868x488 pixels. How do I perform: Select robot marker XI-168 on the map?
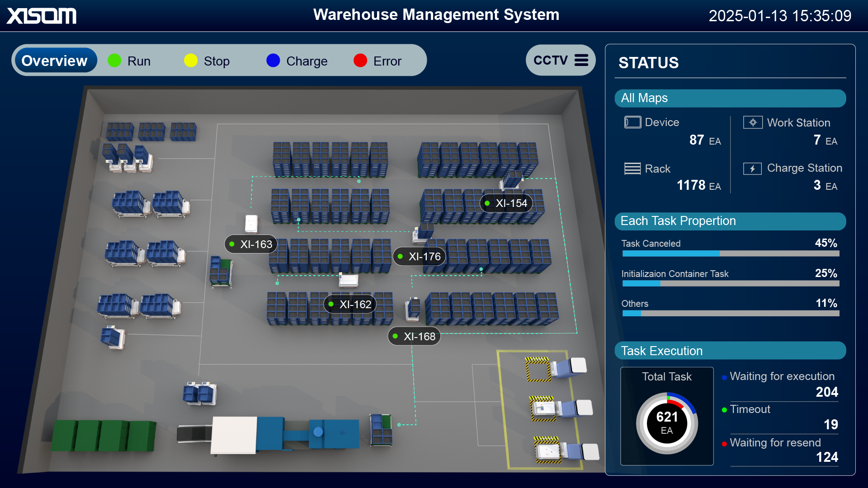[414, 336]
